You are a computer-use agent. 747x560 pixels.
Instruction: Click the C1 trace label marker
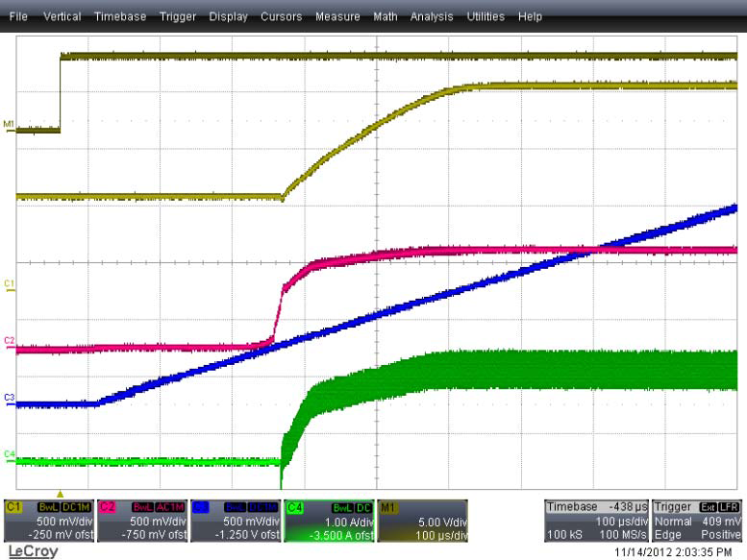(10, 284)
